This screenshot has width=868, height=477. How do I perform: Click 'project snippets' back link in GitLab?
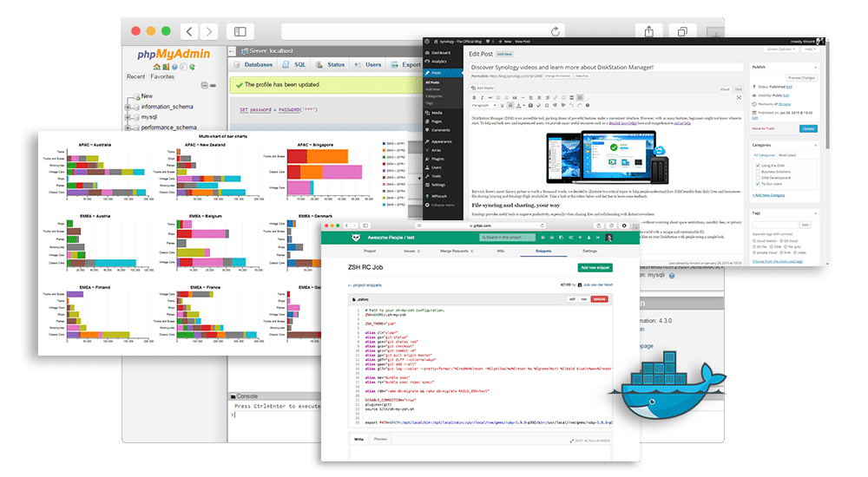click(365, 285)
